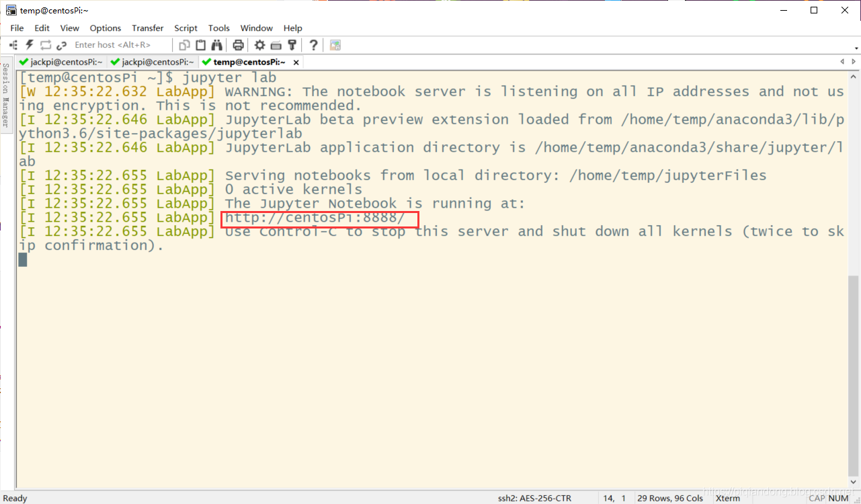Click '29 Rows, 96 Cols' status entry

coord(670,498)
